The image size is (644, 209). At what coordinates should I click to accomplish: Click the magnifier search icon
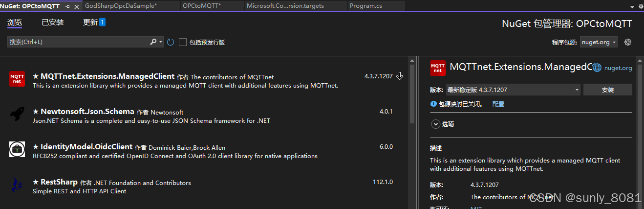coord(153,42)
